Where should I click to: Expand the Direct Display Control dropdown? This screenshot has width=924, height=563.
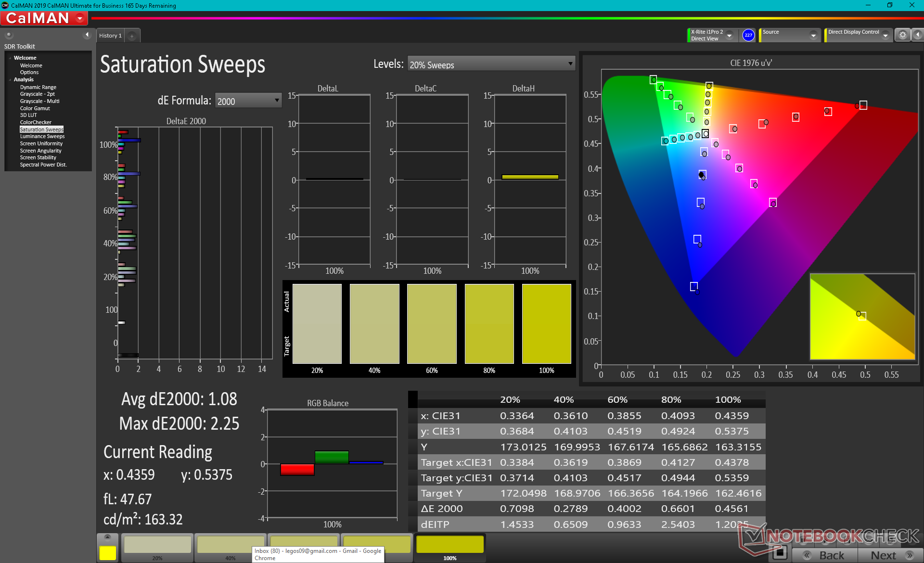coord(885,35)
